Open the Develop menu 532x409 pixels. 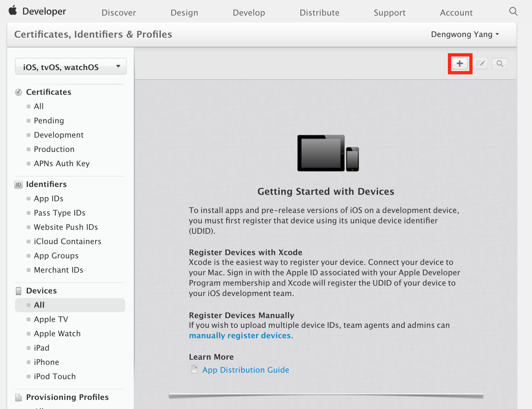[249, 13]
